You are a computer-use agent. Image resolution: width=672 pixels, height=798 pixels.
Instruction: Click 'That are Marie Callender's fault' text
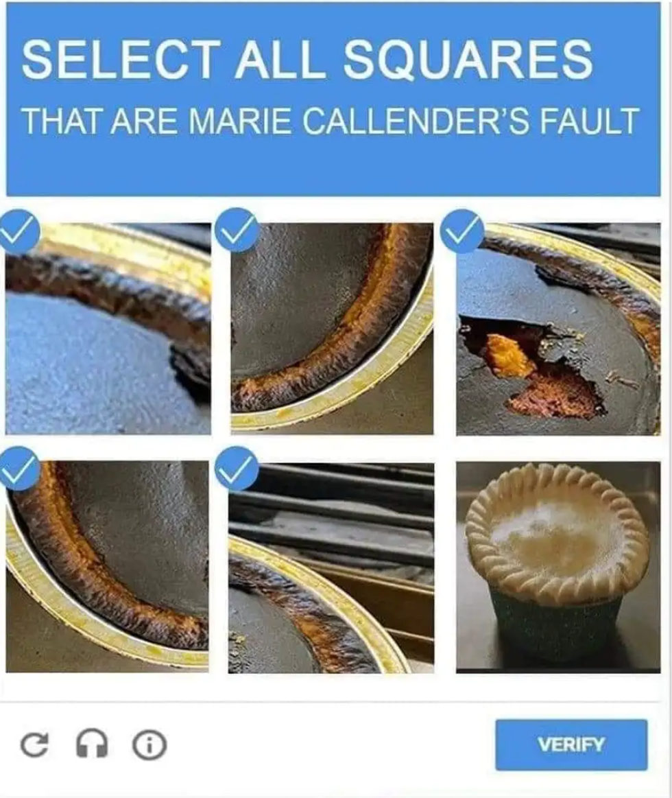331,121
